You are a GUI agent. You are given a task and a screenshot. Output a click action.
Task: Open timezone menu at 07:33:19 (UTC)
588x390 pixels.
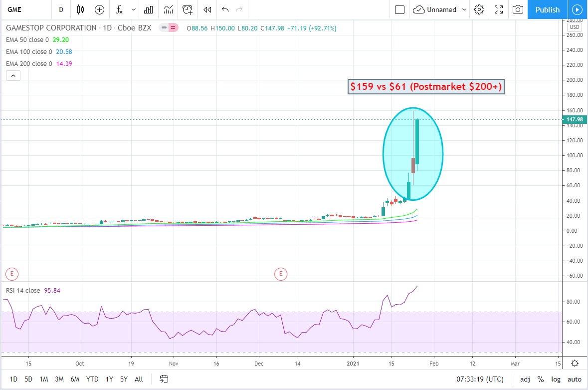(480, 379)
